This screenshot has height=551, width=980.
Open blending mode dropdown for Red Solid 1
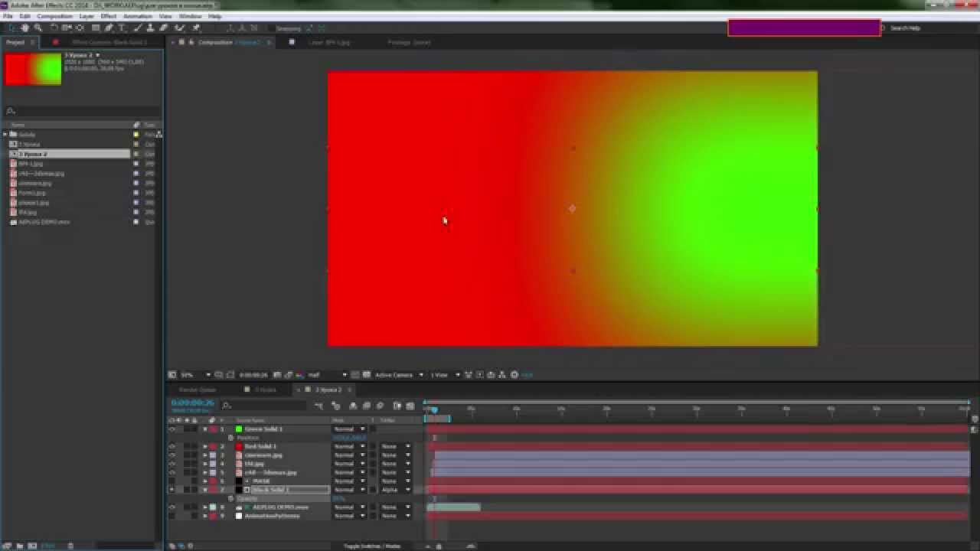coord(349,446)
